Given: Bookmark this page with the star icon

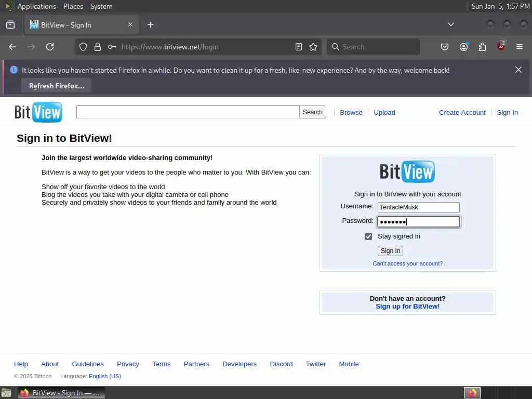Looking at the screenshot, I should (313, 47).
